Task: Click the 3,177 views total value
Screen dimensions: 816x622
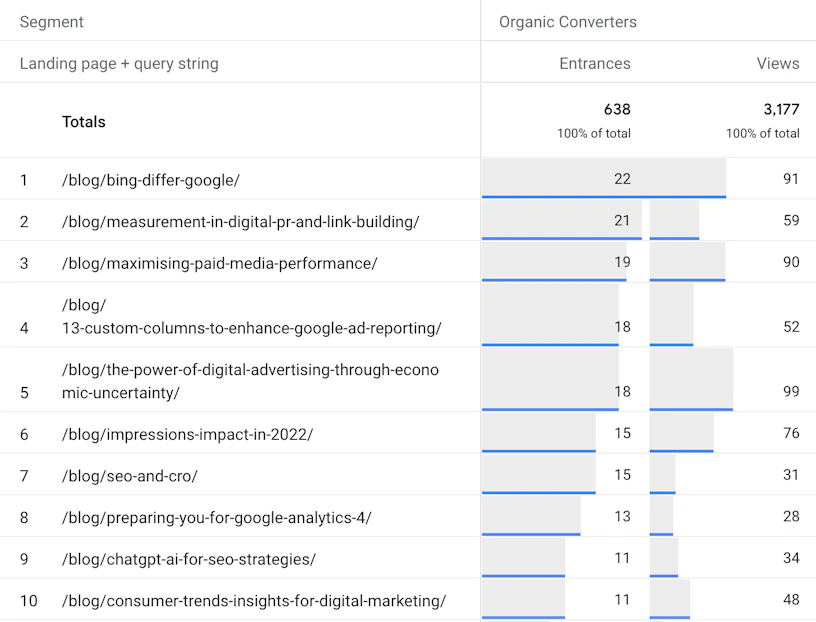Action: click(782, 109)
